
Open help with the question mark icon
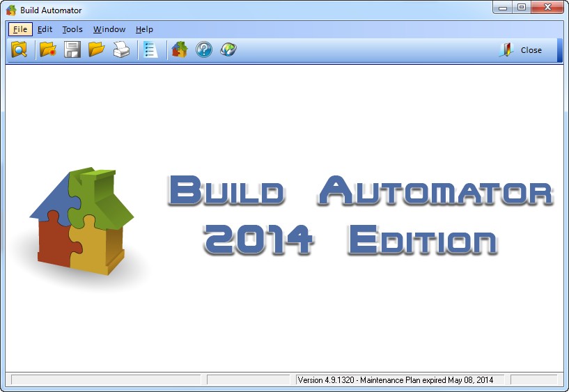tap(204, 49)
